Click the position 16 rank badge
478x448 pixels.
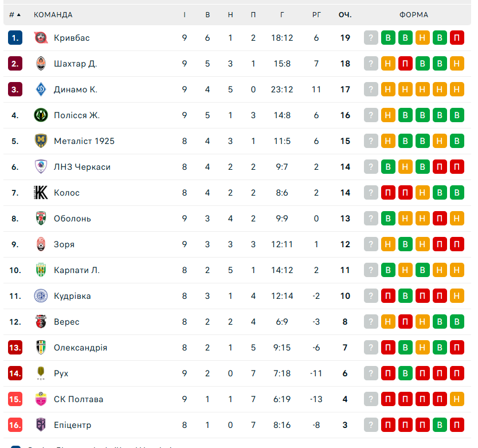pyautogui.click(x=15, y=425)
